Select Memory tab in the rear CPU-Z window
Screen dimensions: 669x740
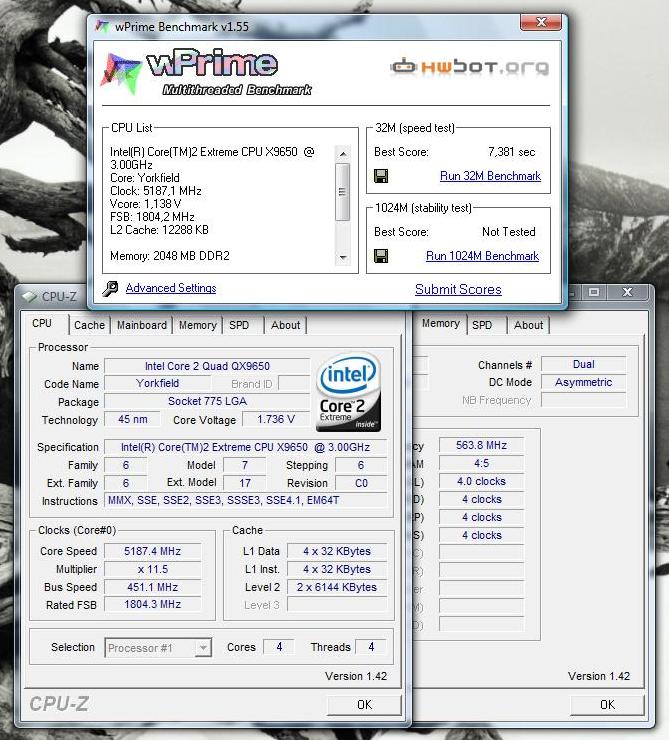coord(440,323)
